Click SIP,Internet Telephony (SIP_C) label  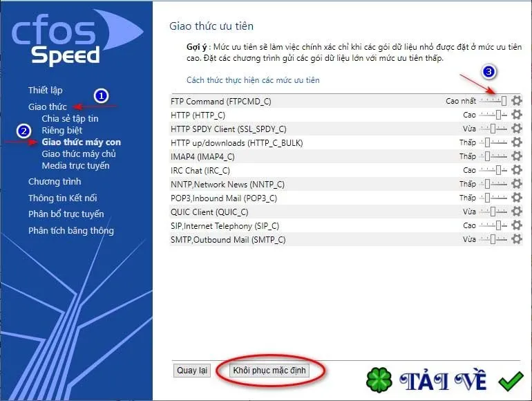coord(225,226)
